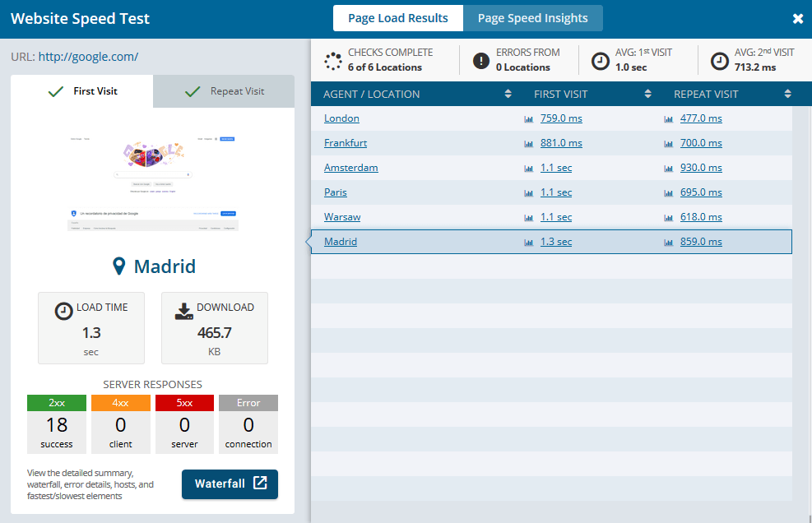
Task: Click chart icon beside Frankfurt 700.0 ms
Action: click(668, 144)
